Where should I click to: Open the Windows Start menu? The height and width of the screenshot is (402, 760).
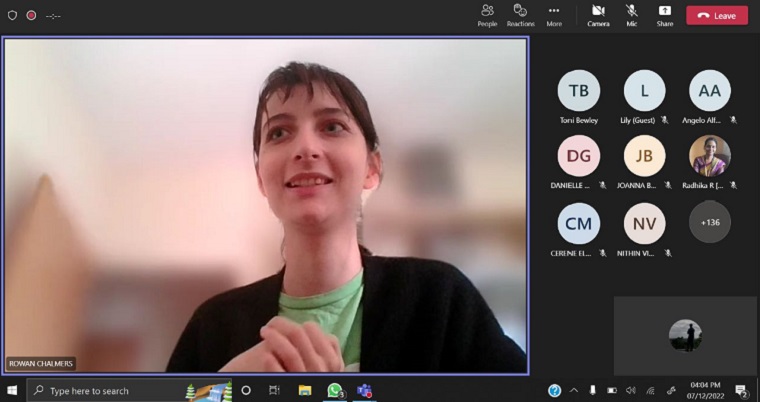pos(12,390)
